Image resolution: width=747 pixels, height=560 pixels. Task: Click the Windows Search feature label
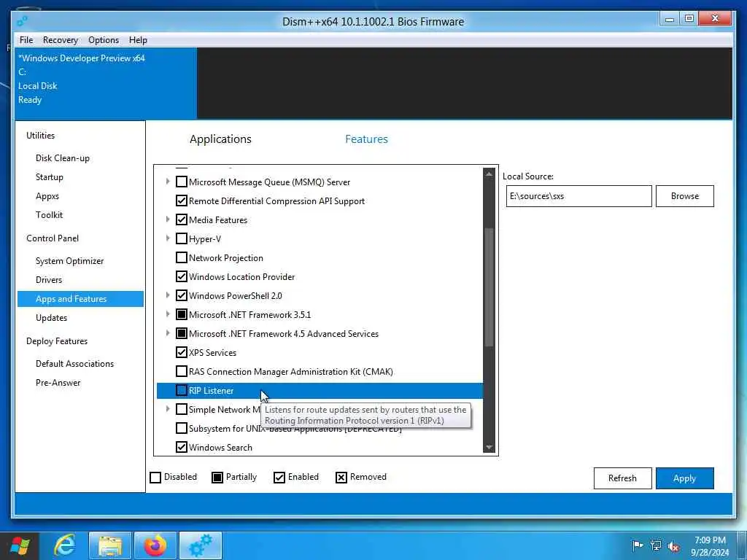[x=220, y=447]
